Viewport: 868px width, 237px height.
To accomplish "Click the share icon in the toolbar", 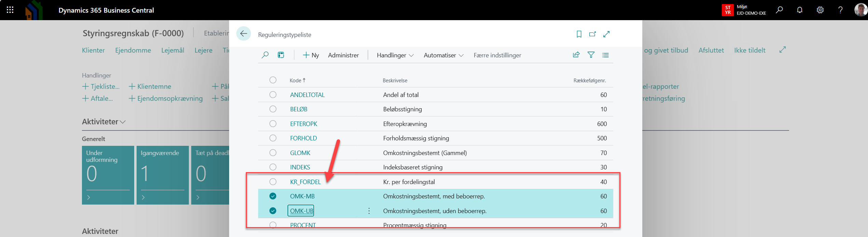I will (576, 55).
